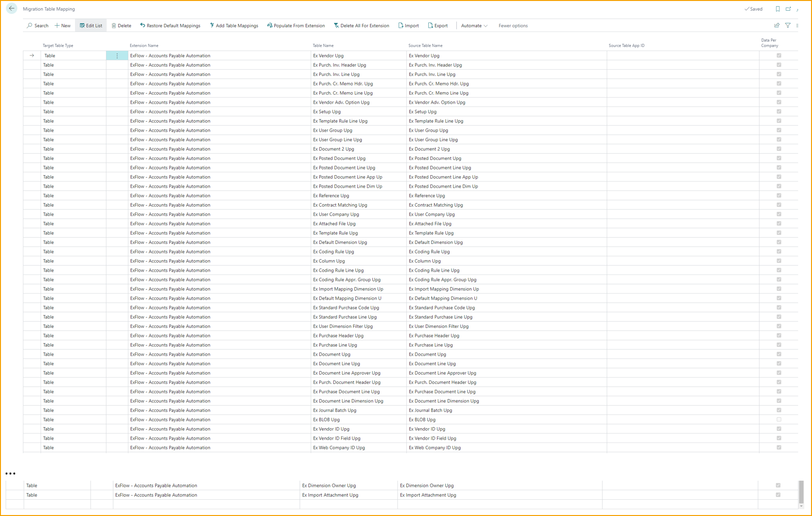Screen dimensions: 812x516
Task: Show Fewer options in the action bar
Action: 513,25
